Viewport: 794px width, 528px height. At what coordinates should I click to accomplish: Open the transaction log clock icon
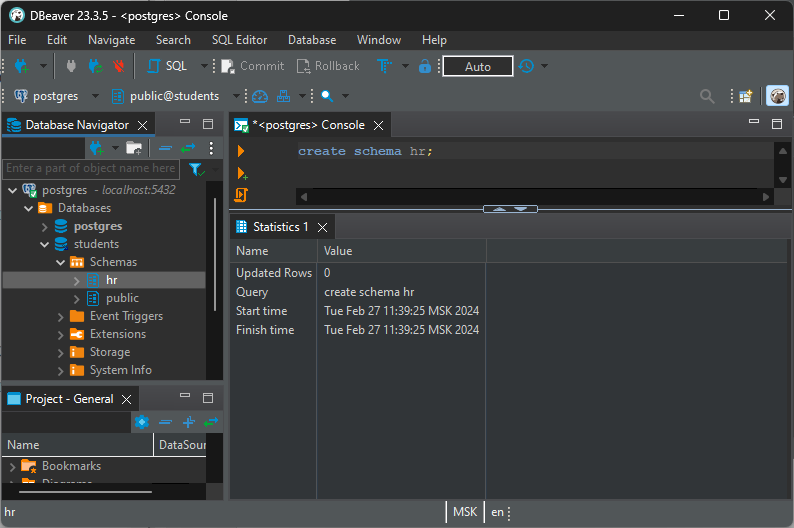(x=527, y=66)
